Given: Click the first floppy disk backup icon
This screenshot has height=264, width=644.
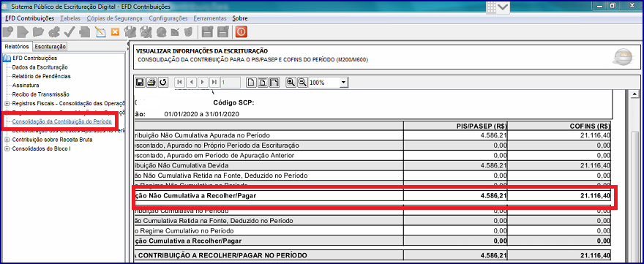Looking at the screenshot, I should point(208,31).
